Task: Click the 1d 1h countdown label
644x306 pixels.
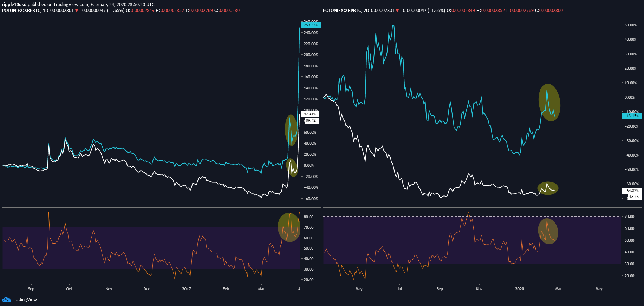Action: click(634, 197)
